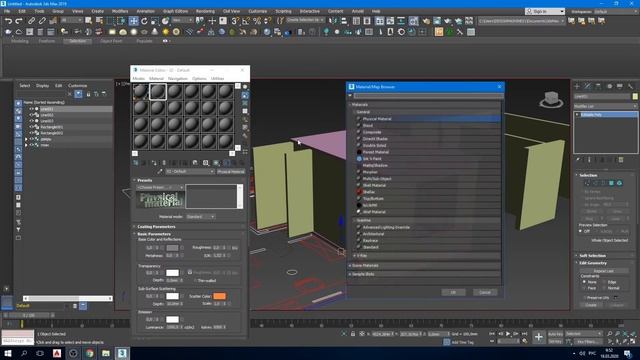Image resolution: width=640 pixels, height=360 pixels.
Task: Toggle transparency roughness lock checkbox
Action: tap(190, 272)
